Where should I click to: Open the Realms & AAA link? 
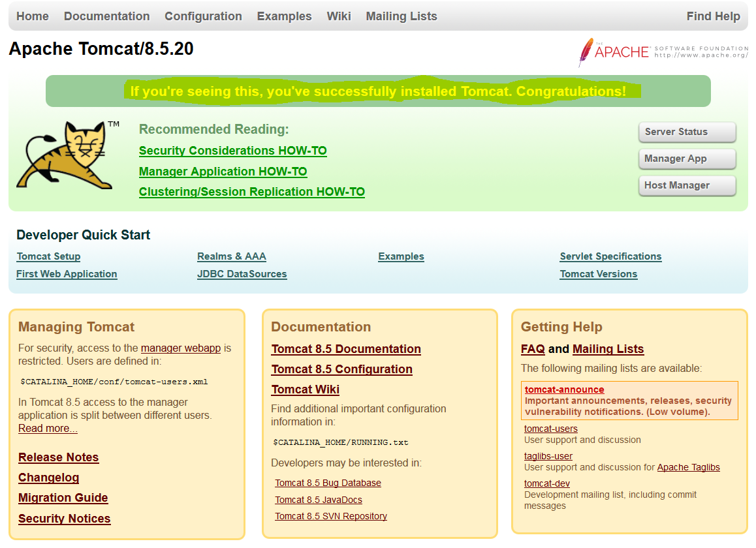231,256
